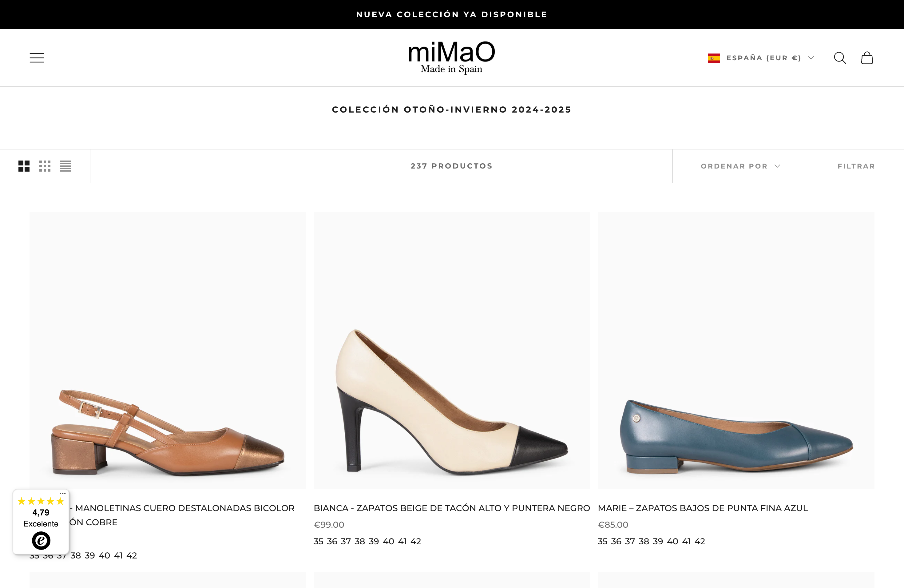This screenshot has height=588, width=904.
Task: Open the Trusted Shops badge logo
Action: point(41,540)
